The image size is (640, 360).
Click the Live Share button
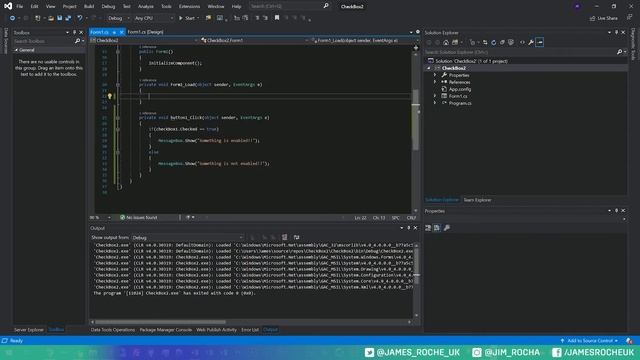604,18
